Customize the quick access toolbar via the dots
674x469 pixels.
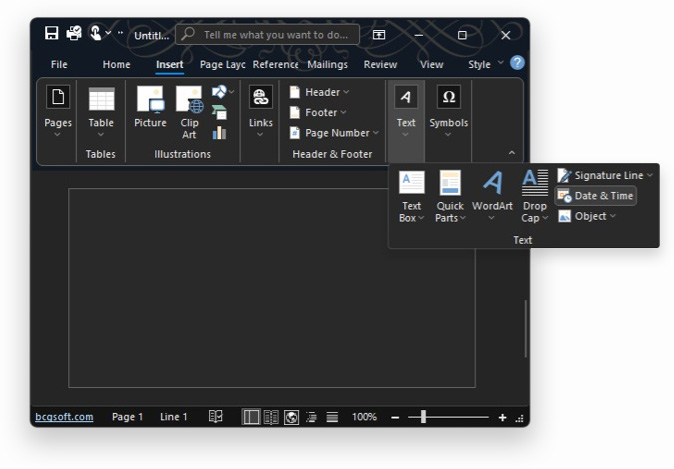point(120,33)
